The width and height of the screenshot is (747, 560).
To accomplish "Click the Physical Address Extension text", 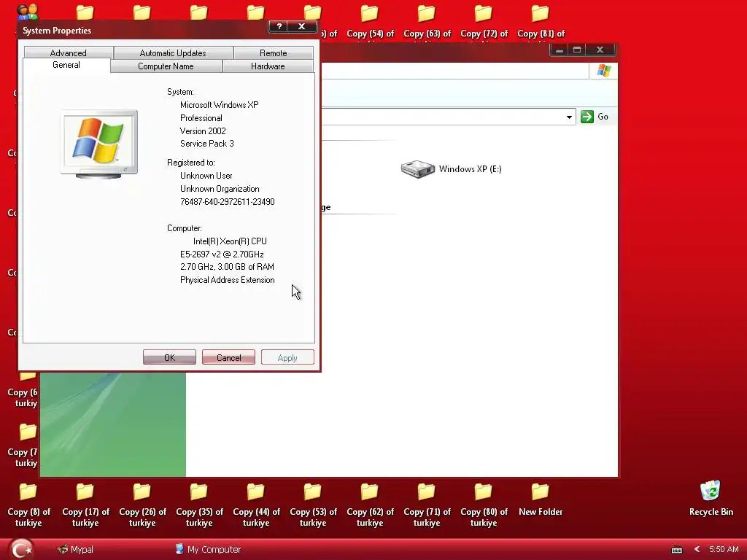I will pyautogui.click(x=228, y=280).
